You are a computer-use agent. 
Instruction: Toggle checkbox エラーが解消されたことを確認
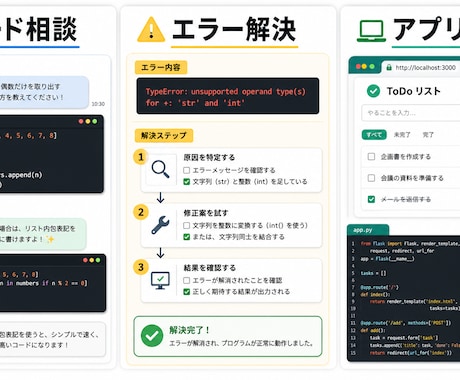point(187,280)
